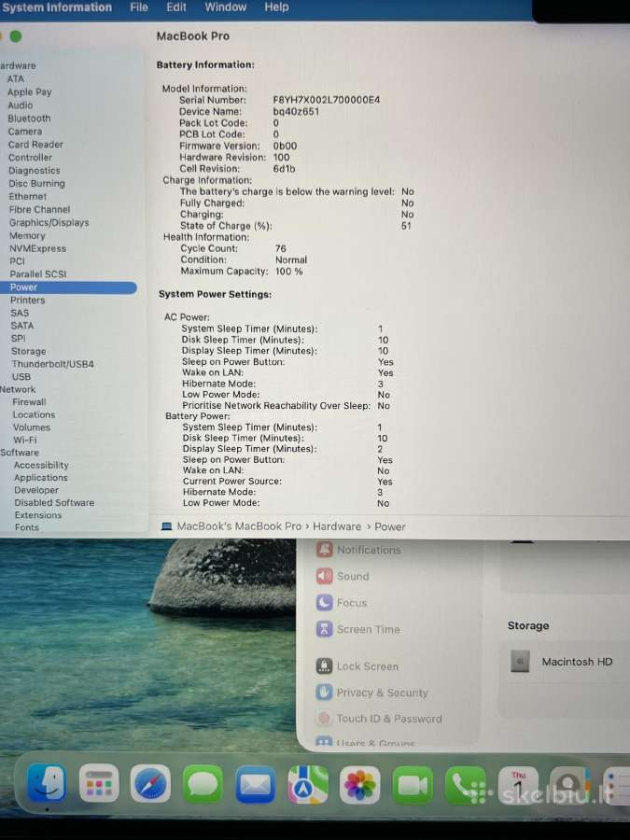Select Graphics/Displays in the sidebar

[49, 222]
